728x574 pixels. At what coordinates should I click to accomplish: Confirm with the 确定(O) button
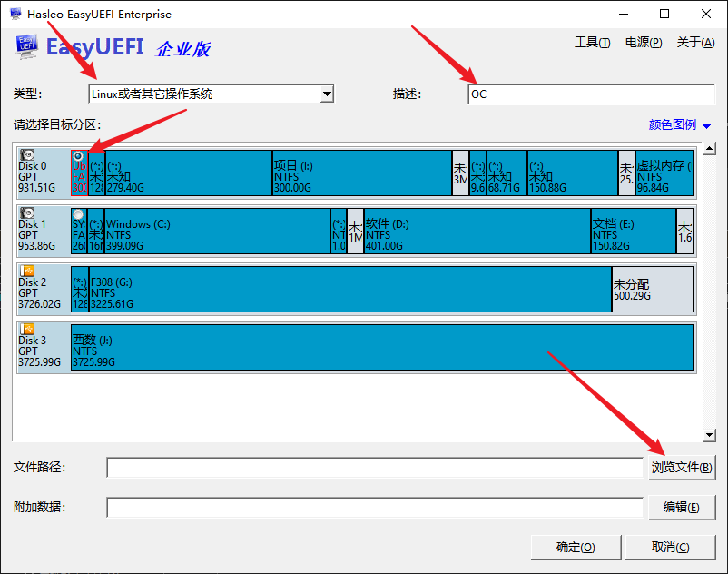(x=576, y=547)
